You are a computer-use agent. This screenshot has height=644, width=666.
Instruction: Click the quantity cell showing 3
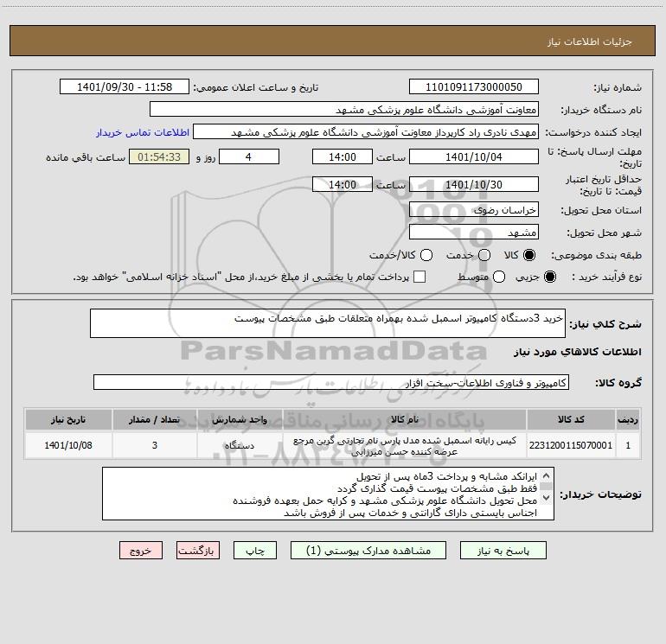[x=155, y=445]
